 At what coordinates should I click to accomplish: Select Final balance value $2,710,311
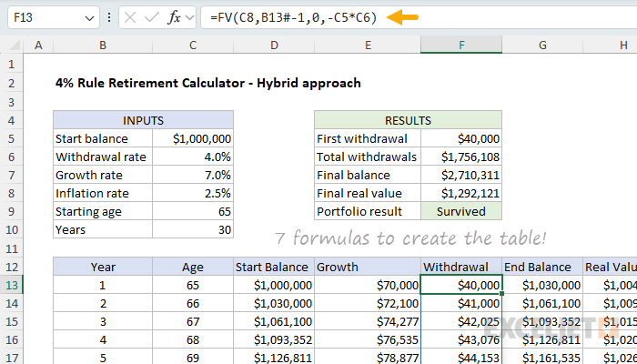pyautogui.click(x=461, y=175)
